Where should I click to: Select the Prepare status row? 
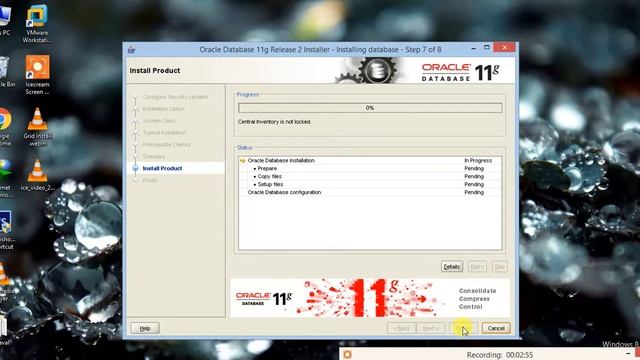click(x=370, y=169)
